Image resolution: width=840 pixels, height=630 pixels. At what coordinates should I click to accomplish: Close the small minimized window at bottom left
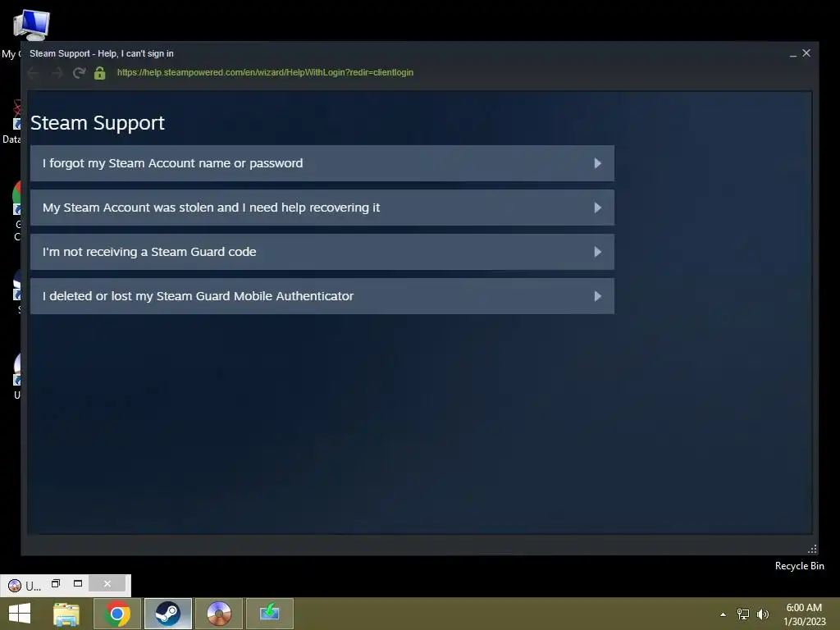point(107,583)
